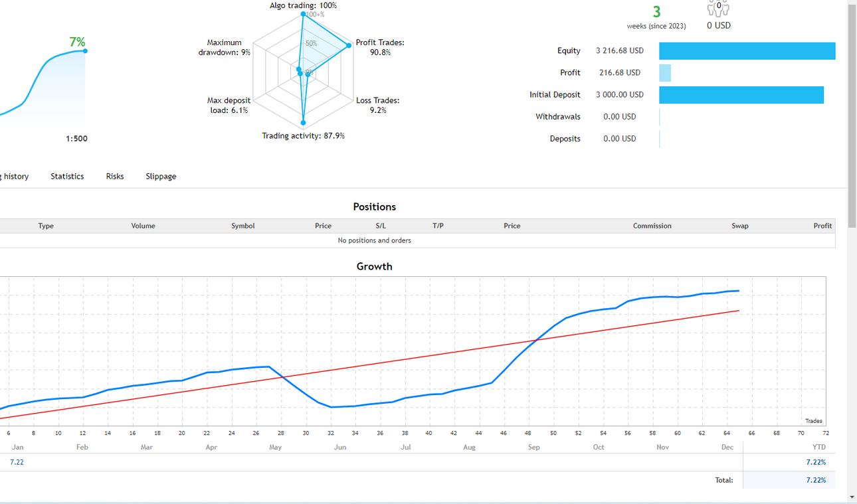Click the "weeks (since 2023)" label
The height and width of the screenshot is (504, 857).
656,26
